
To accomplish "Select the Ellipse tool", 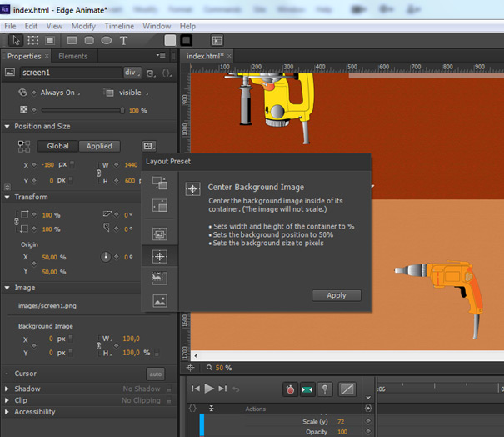I will click(x=106, y=40).
